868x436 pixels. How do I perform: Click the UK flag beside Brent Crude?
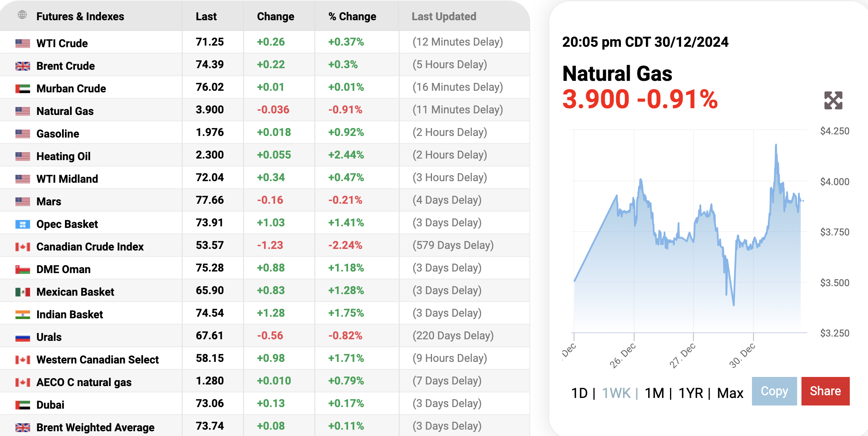tap(23, 66)
